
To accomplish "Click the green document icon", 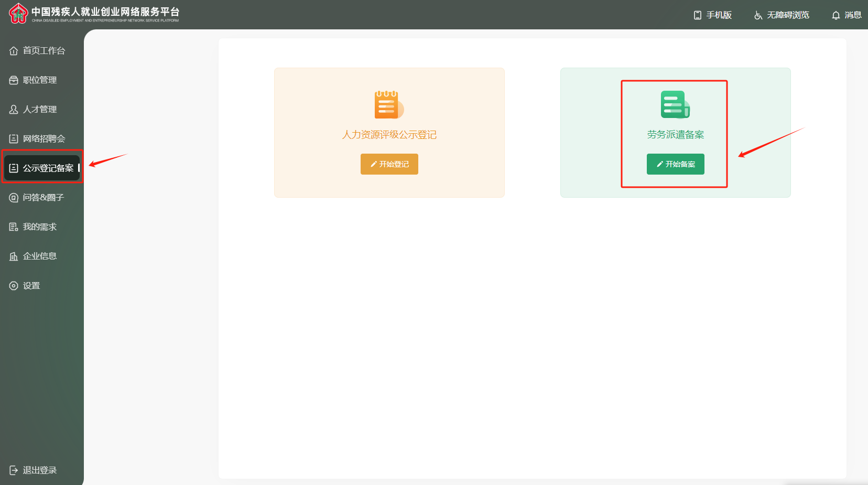I will click(675, 104).
